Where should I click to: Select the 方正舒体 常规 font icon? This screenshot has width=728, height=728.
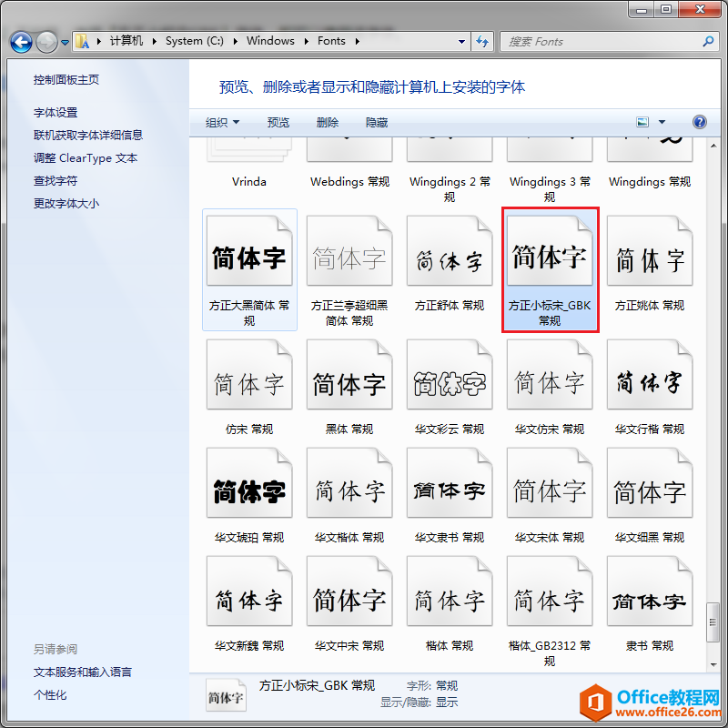(x=450, y=251)
